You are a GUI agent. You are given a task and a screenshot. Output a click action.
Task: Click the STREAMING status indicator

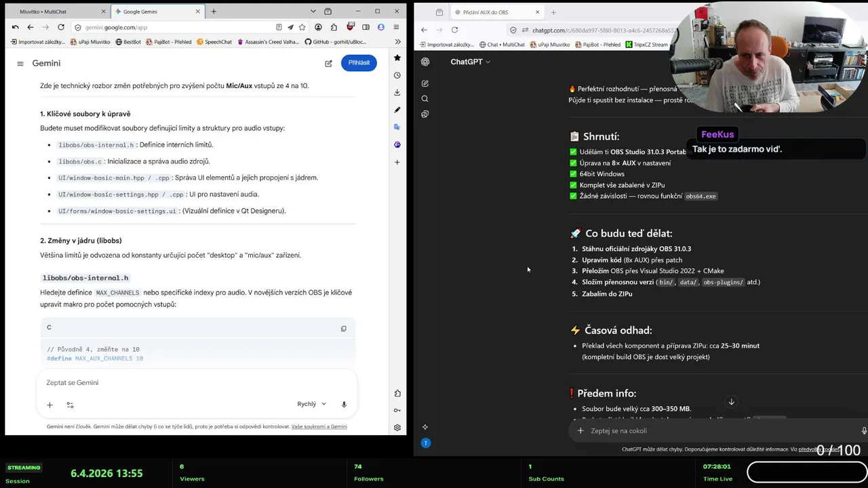point(24,468)
